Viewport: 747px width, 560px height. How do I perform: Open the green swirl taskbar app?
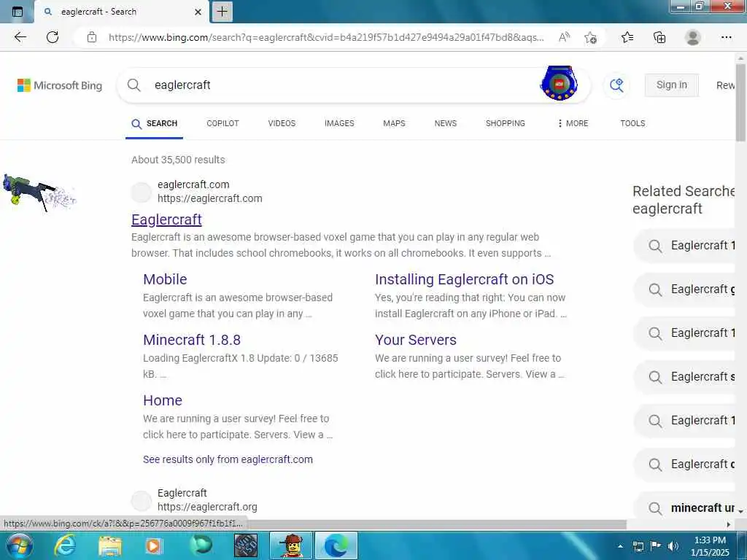tap(201, 545)
